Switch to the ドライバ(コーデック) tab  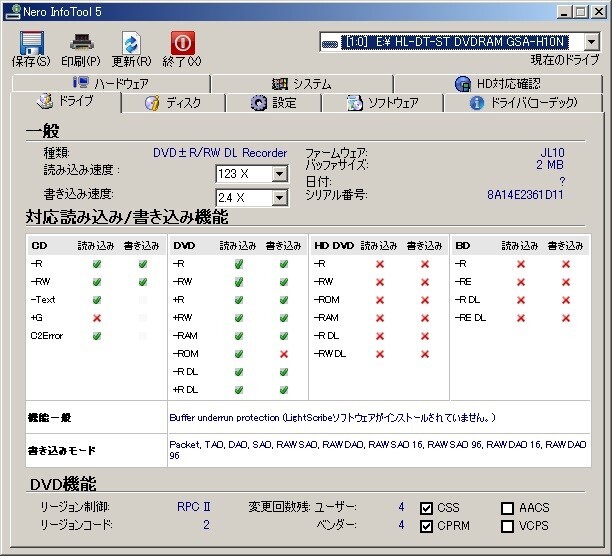523,103
